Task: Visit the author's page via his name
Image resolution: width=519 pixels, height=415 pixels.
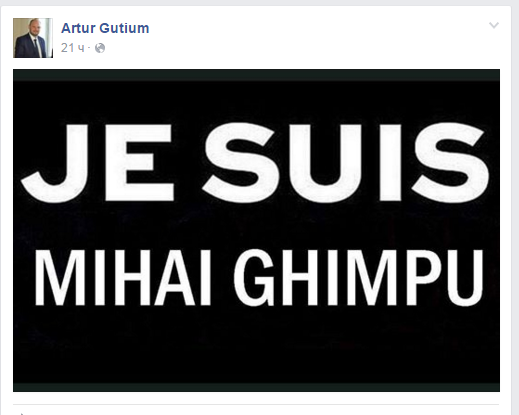Action: [105, 28]
